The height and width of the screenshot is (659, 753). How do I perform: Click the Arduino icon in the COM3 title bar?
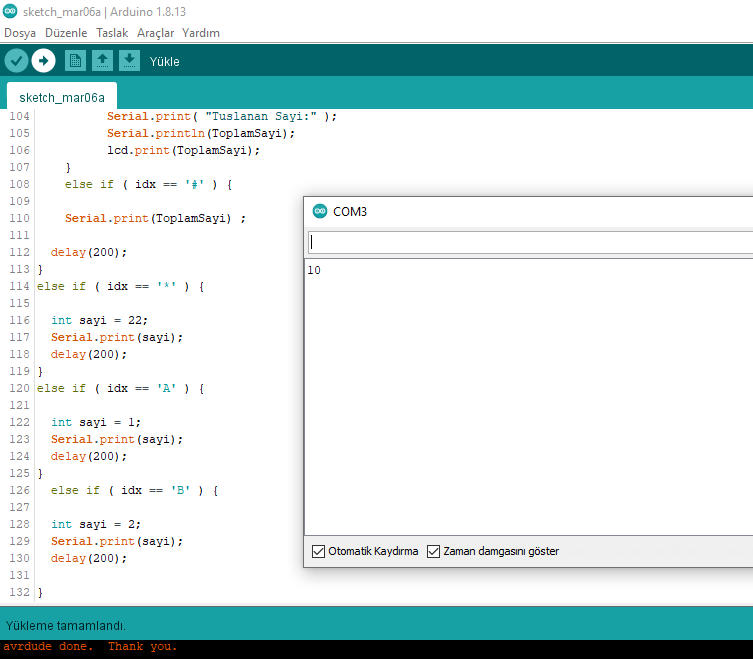tap(320, 211)
